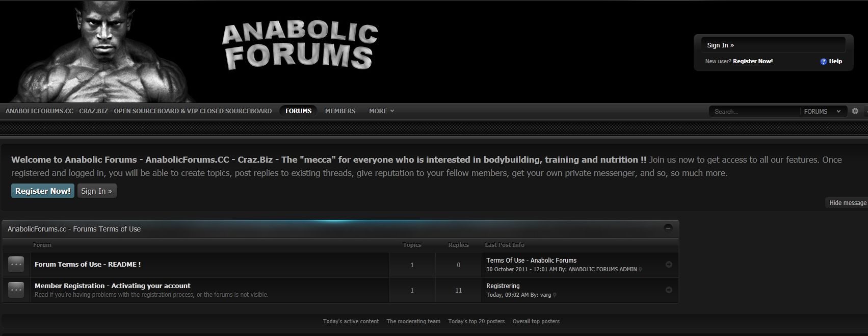View Today's top 20 posters

[476, 321]
